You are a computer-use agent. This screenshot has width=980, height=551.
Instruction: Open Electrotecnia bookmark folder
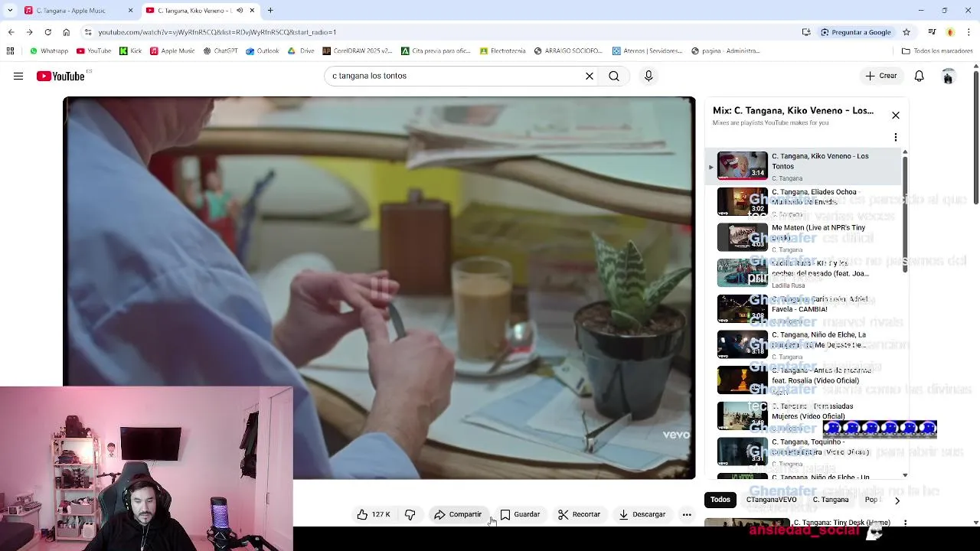pos(503,51)
